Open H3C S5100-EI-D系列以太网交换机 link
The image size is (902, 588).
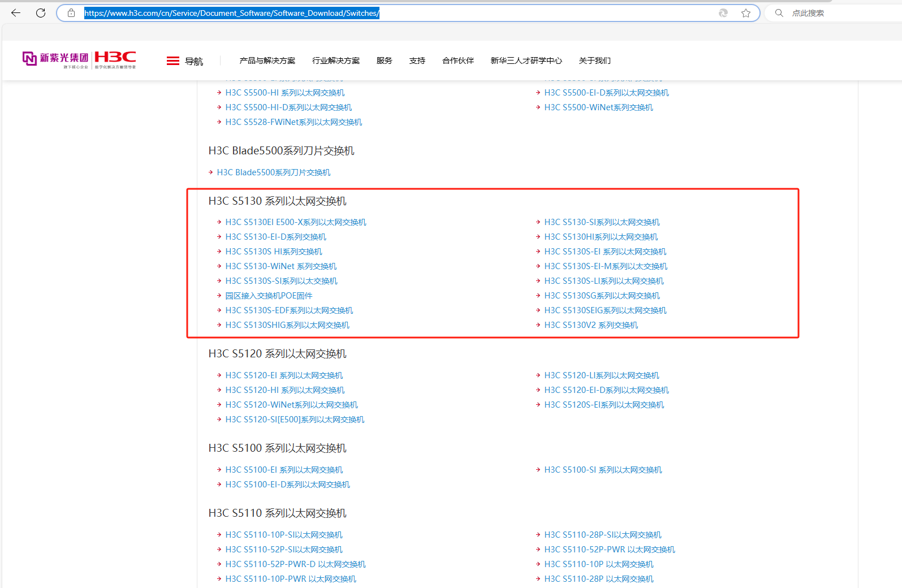[288, 485]
